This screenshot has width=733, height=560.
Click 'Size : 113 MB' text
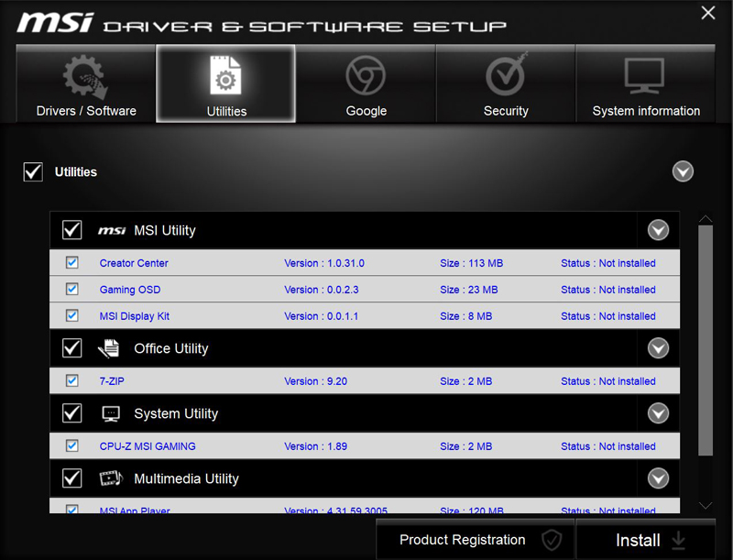pos(471,263)
